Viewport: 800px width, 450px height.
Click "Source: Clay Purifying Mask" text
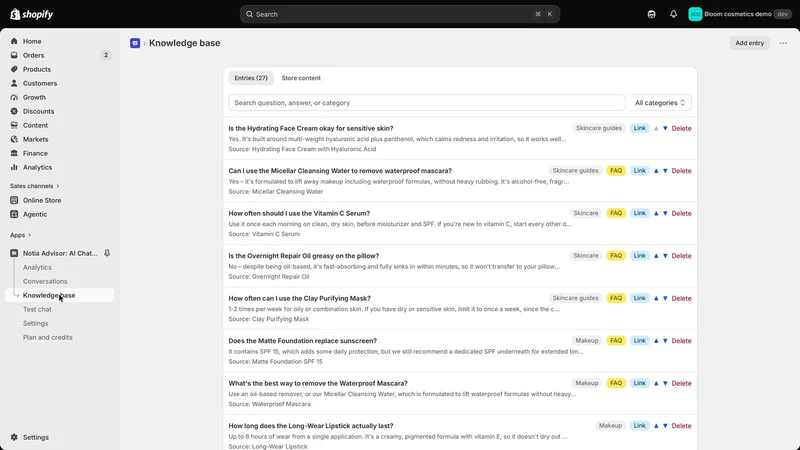(268, 319)
